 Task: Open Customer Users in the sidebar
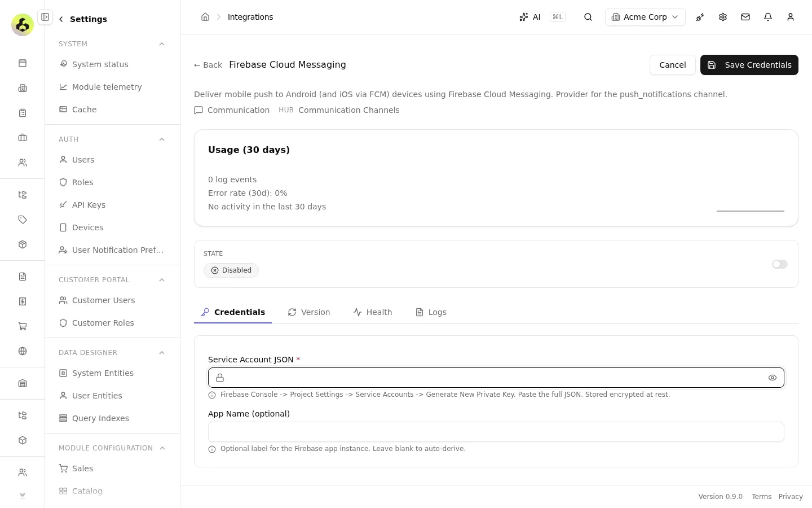pyautogui.click(x=113, y=300)
